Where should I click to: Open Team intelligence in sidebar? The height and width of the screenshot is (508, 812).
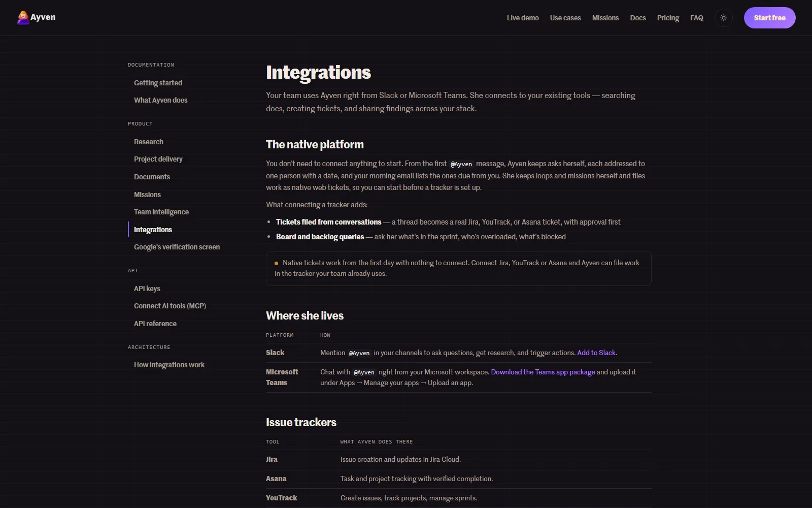(x=161, y=212)
